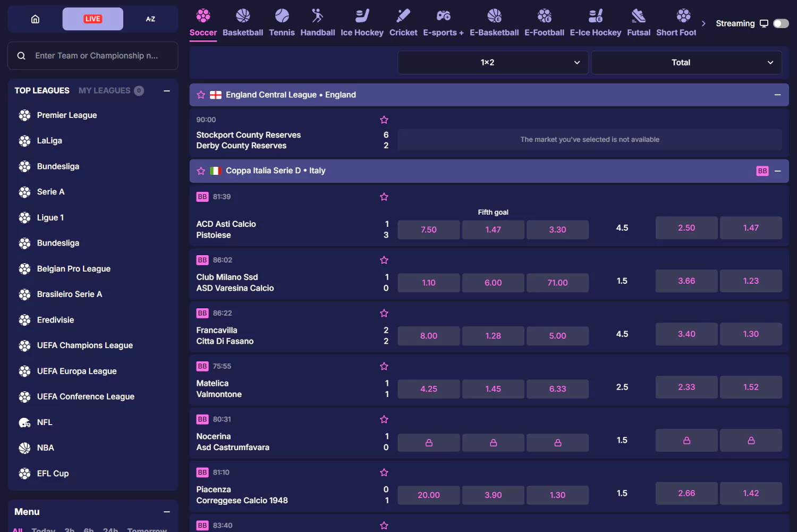The height and width of the screenshot is (532, 797).
Task: Bet 7.50 on ACD Asti Calcio
Action: pos(429,230)
